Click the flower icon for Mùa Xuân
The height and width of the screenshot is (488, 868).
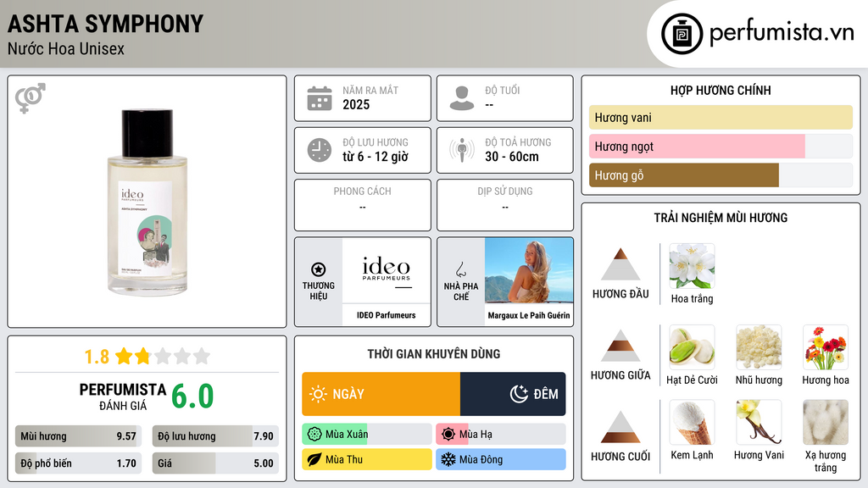click(x=314, y=435)
